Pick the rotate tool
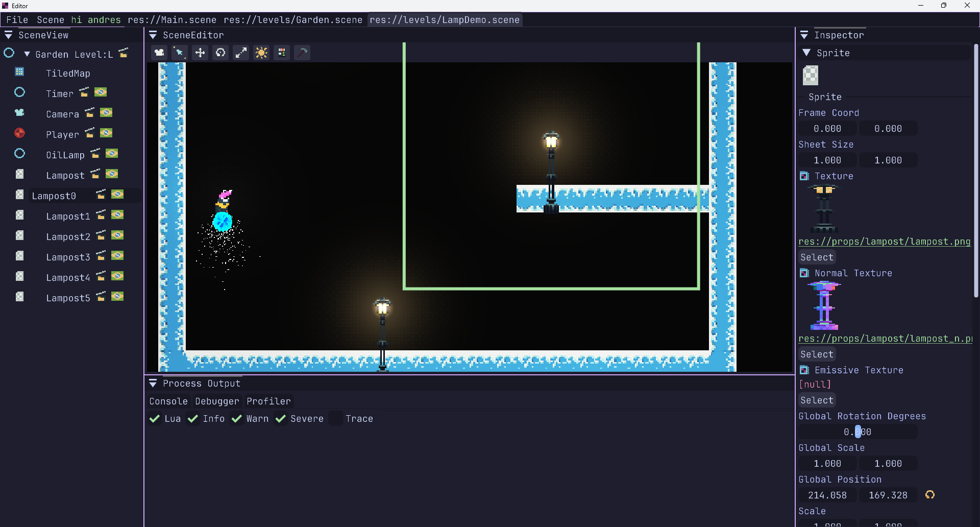Screen dimensions: 980x527 (220, 53)
